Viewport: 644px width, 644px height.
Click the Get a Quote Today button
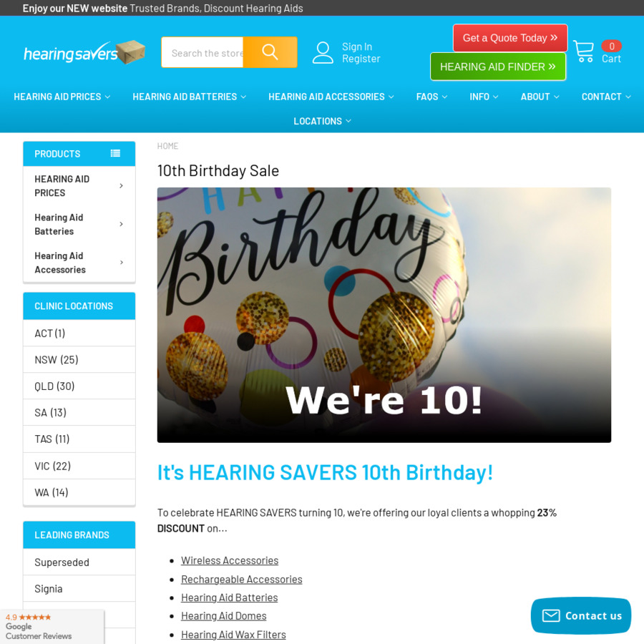coord(510,38)
